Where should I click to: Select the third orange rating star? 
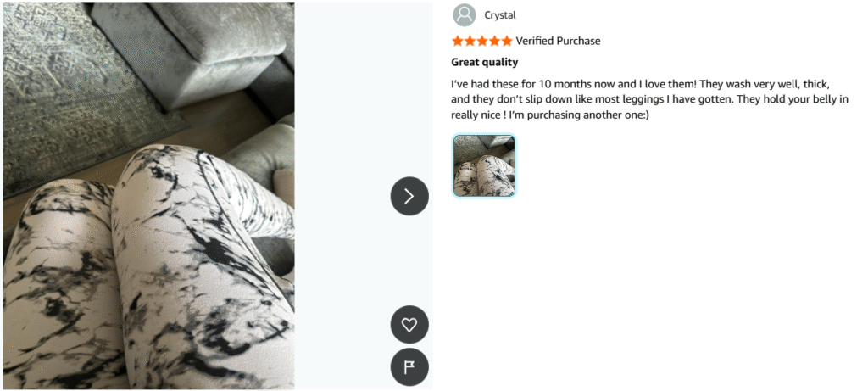pyautogui.click(x=482, y=41)
